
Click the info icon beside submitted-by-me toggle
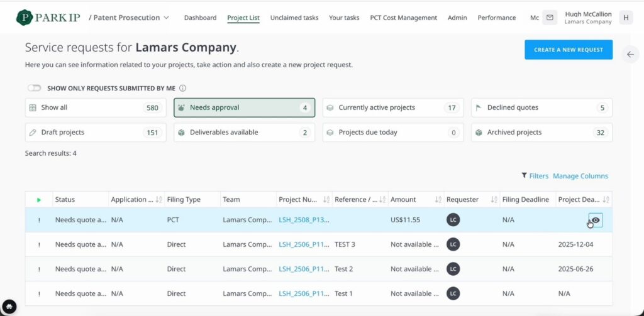pos(183,88)
